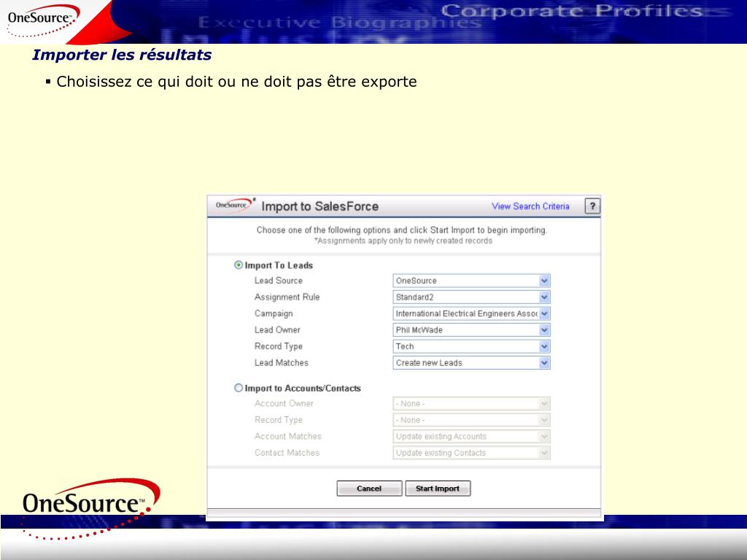Select the Import To Leads radio button
The image size is (747, 560).
(239, 265)
